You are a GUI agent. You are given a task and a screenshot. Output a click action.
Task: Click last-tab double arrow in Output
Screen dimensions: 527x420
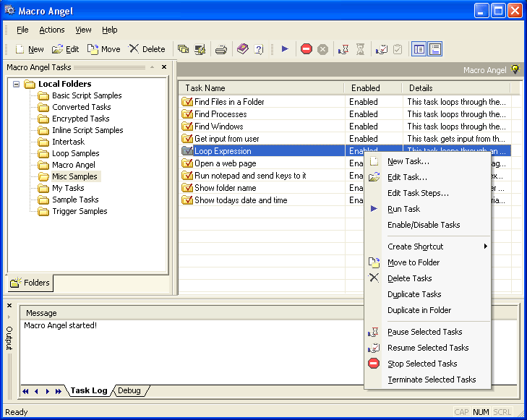click(59, 391)
